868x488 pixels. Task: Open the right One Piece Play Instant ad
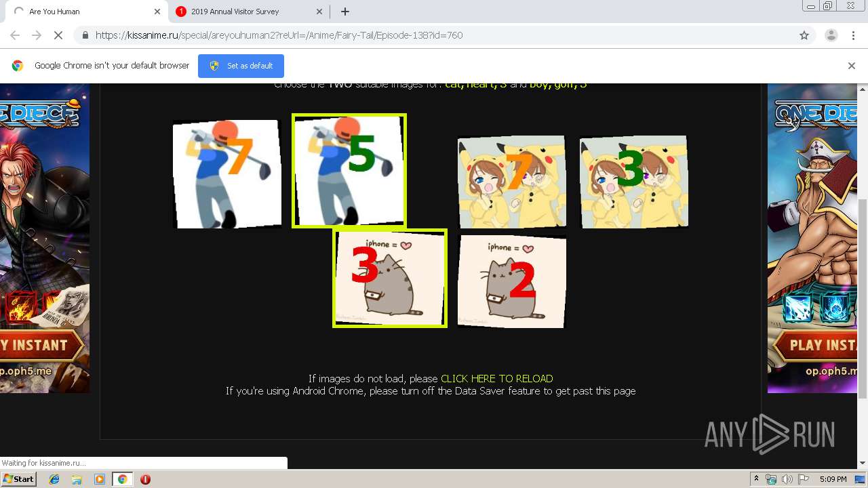(x=812, y=239)
